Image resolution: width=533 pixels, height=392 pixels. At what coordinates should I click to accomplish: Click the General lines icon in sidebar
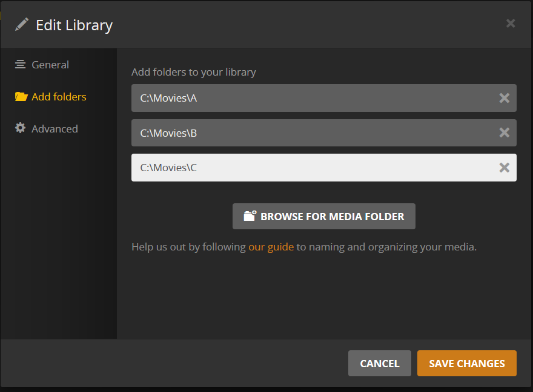pos(21,65)
